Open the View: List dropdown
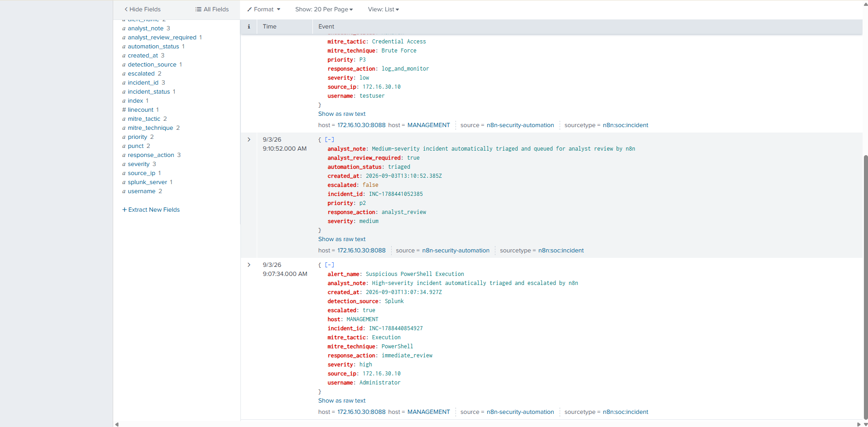Image resolution: width=868 pixels, height=427 pixels. click(x=384, y=9)
